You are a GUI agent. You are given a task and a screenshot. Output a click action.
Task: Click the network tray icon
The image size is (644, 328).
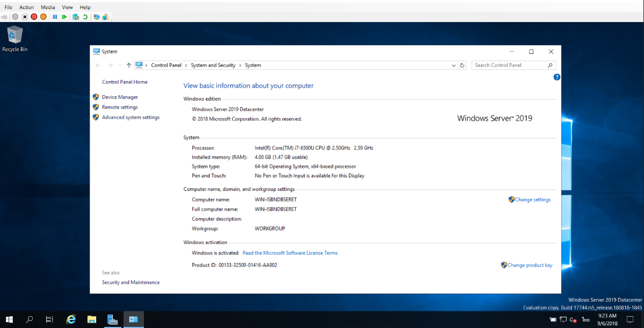click(563, 320)
